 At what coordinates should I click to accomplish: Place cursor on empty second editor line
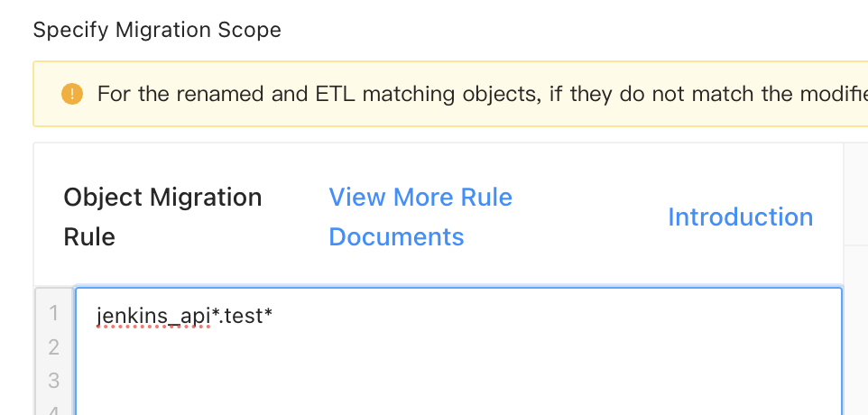tap(361, 347)
